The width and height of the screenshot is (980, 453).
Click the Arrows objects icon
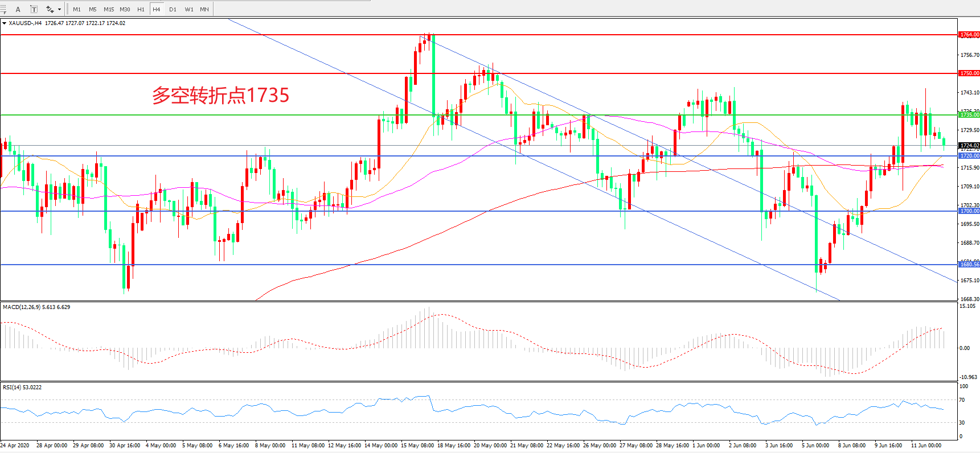50,9
